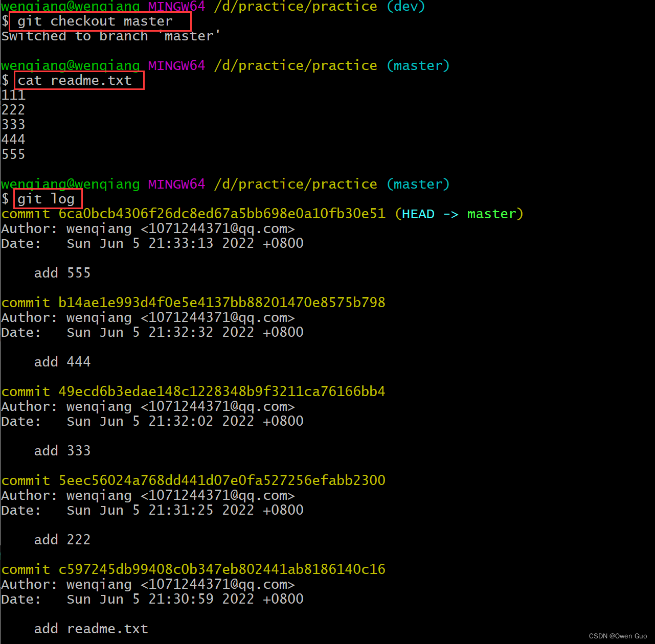The width and height of the screenshot is (655, 644).
Task: Click the Author line under commit 6ca0bcb4
Action: [148, 229]
